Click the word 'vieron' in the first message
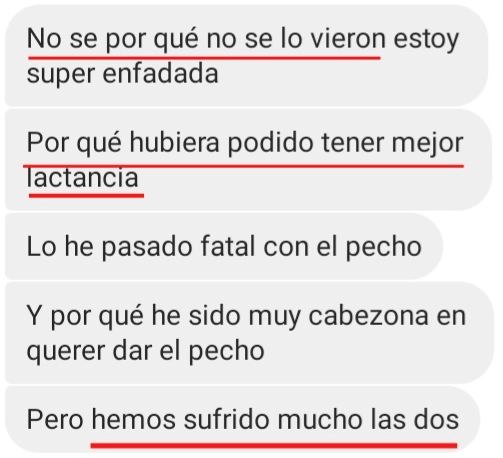Image resolution: width=503 pixels, height=458 pixels. pyautogui.click(x=348, y=39)
